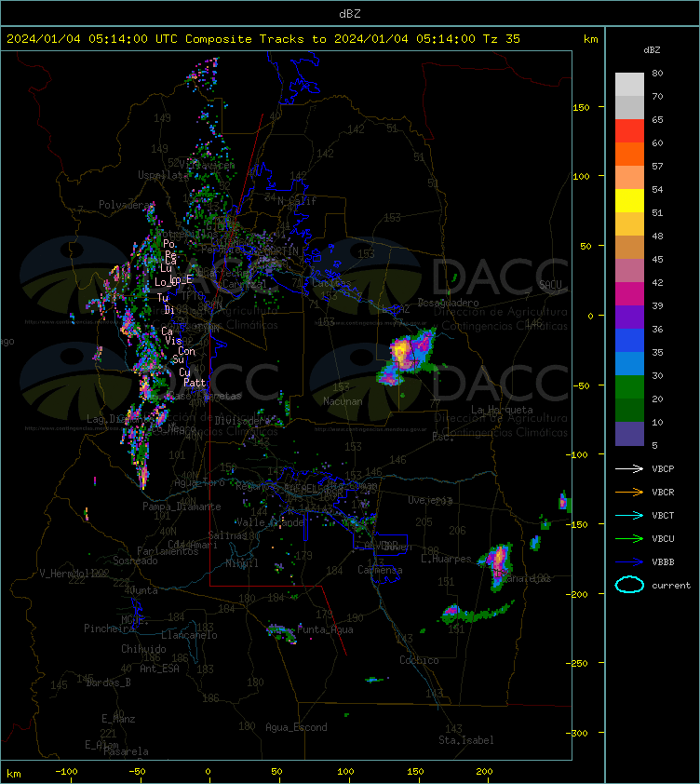The width and height of the screenshot is (700, 784).
Task: Click the white 'Vis' track label
Action: click(x=173, y=341)
